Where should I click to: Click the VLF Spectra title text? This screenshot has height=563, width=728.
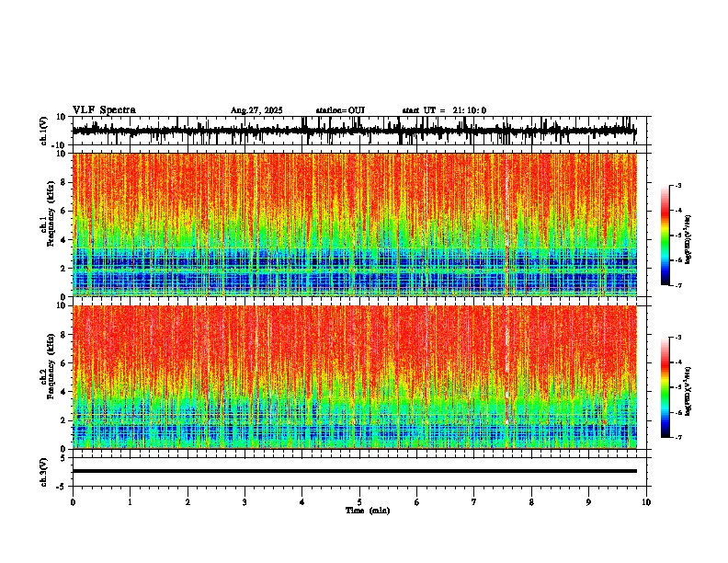104,110
